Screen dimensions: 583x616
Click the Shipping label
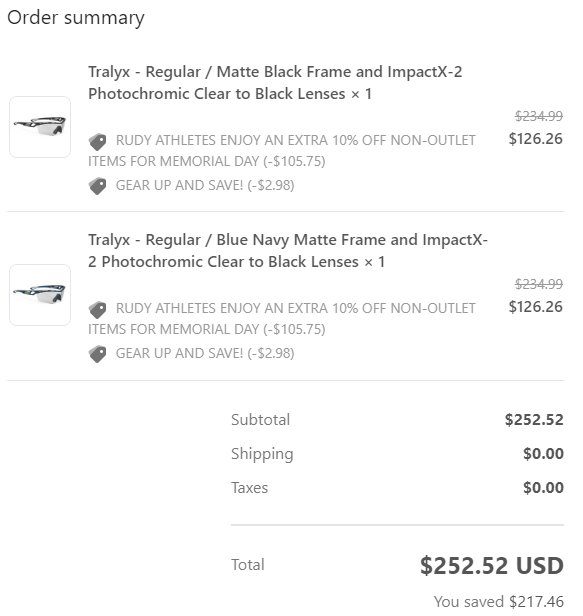(262, 454)
